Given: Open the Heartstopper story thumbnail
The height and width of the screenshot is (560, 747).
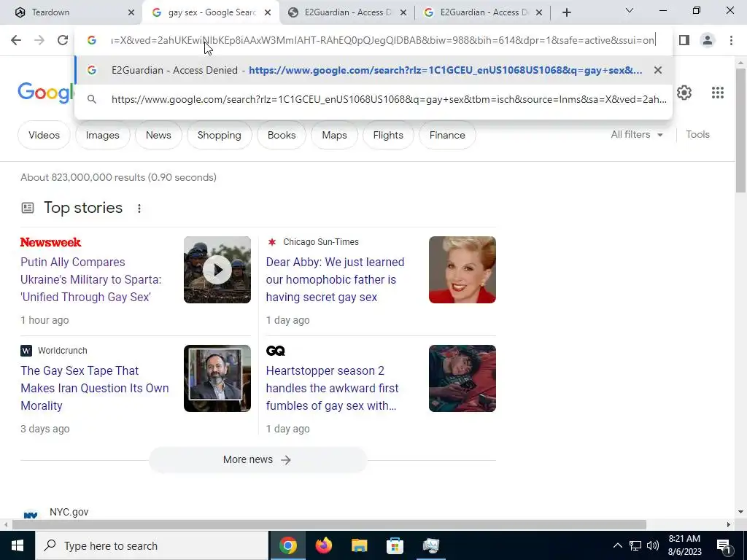Looking at the screenshot, I should tap(462, 378).
